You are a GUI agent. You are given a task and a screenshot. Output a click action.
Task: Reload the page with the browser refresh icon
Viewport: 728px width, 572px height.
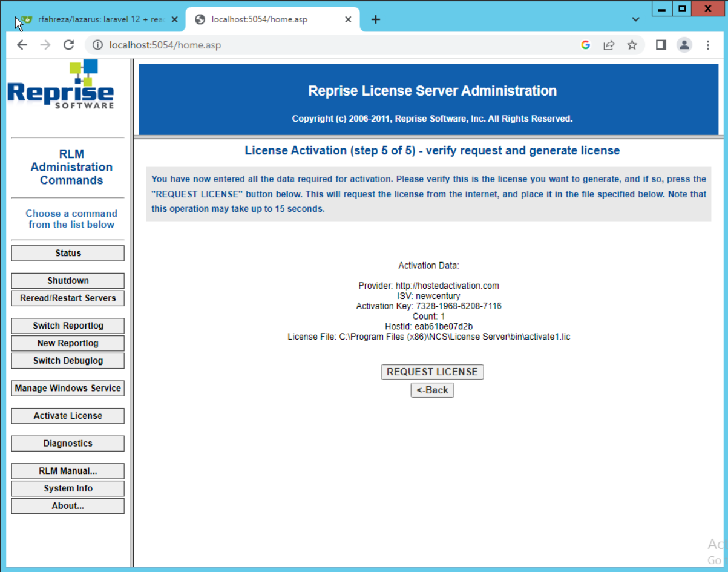[68, 45]
